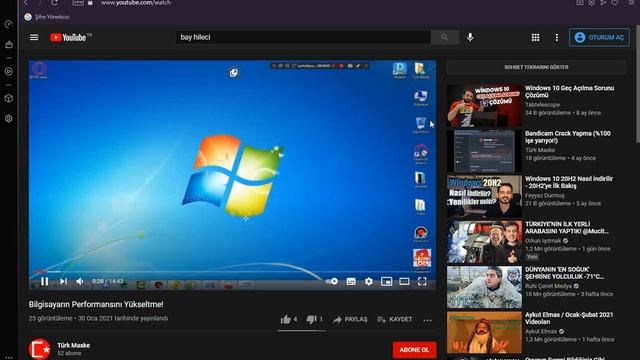Click the pop-out icon at top of video
This screenshot has height=360, width=640.
pos(233,73)
